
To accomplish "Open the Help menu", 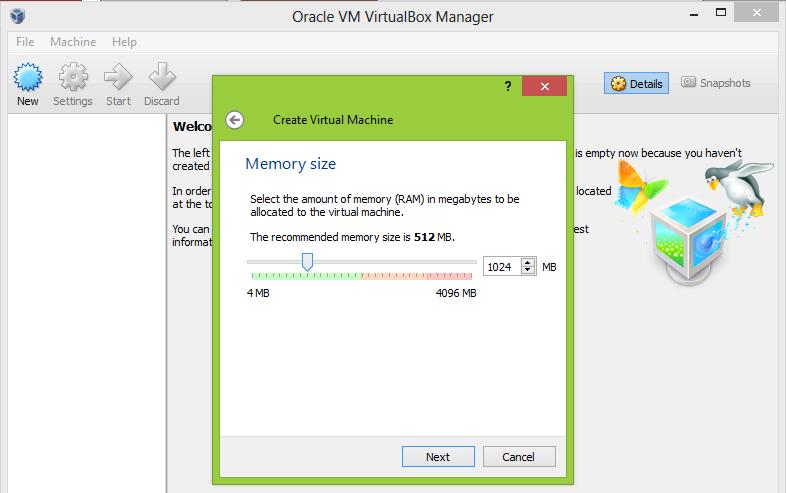I will (x=124, y=42).
